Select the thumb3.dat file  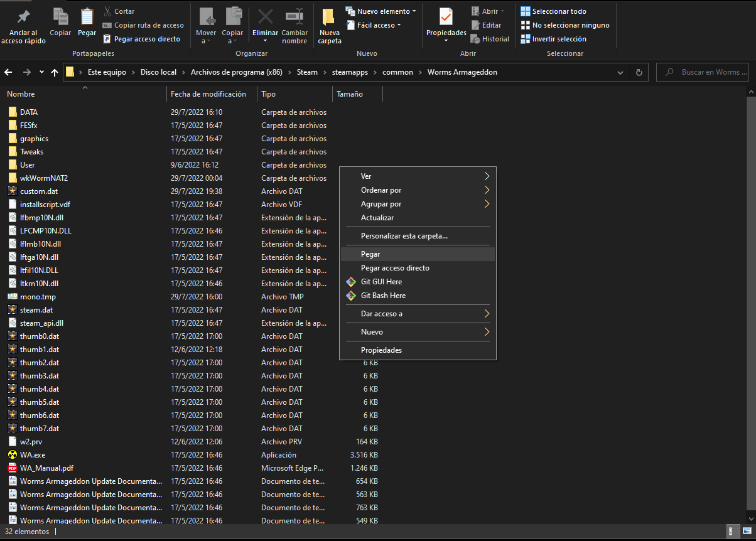click(40, 376)
